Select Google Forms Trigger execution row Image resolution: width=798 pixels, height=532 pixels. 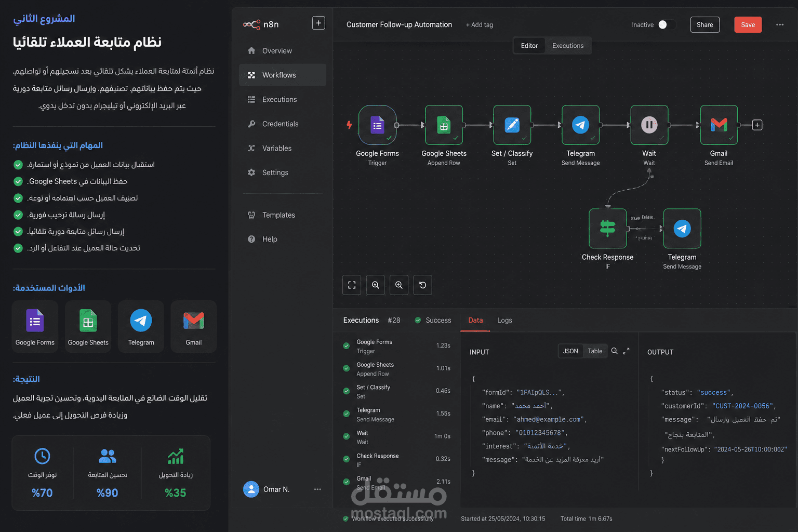pos(396,346)
